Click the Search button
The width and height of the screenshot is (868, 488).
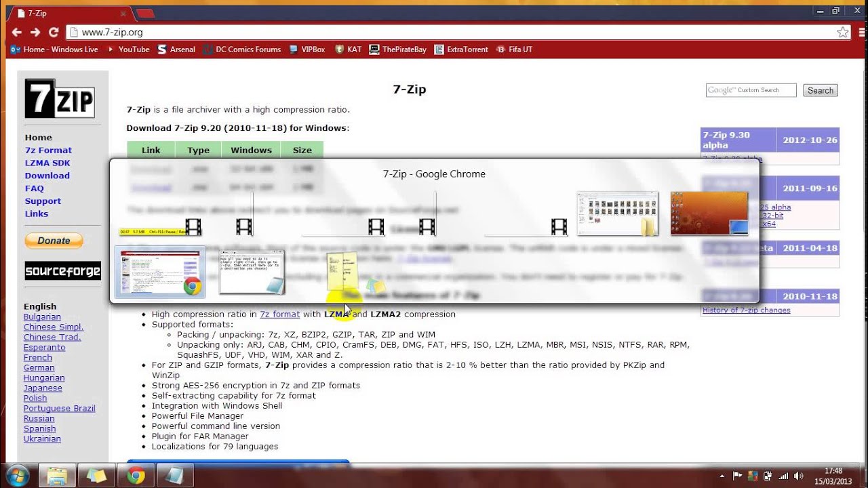point(821,90)
